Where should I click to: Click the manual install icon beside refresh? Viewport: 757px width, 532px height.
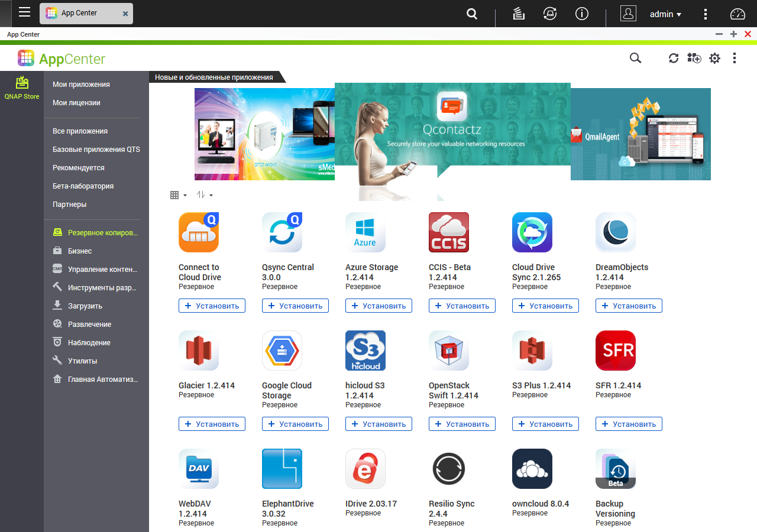click(694, 58)
